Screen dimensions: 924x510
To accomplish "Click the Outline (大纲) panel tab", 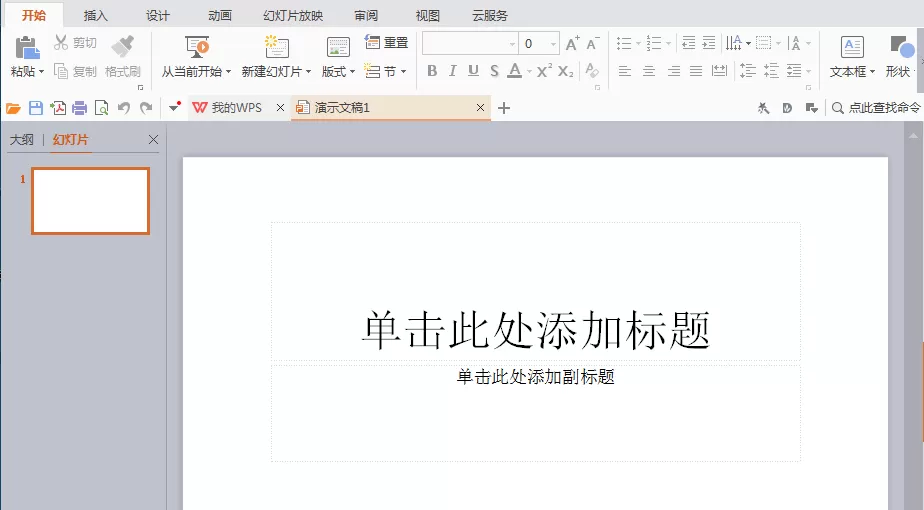I will pos(22,140).
